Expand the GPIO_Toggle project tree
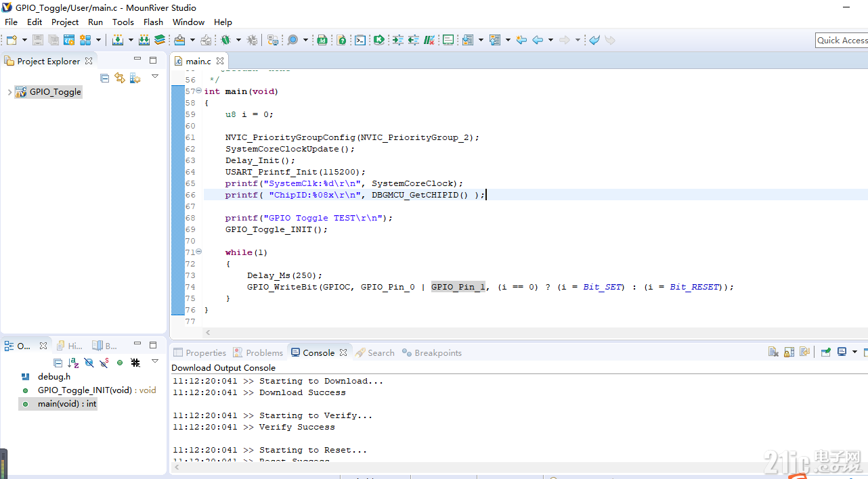The image size is (868, 479). pyautogui.click(x=9, y=92)
